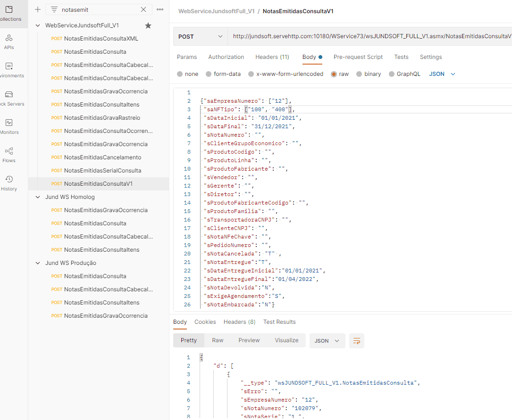Click the Raw response view button
The width and height of the screenshot is (512, 420).
[x=218, y=340]
